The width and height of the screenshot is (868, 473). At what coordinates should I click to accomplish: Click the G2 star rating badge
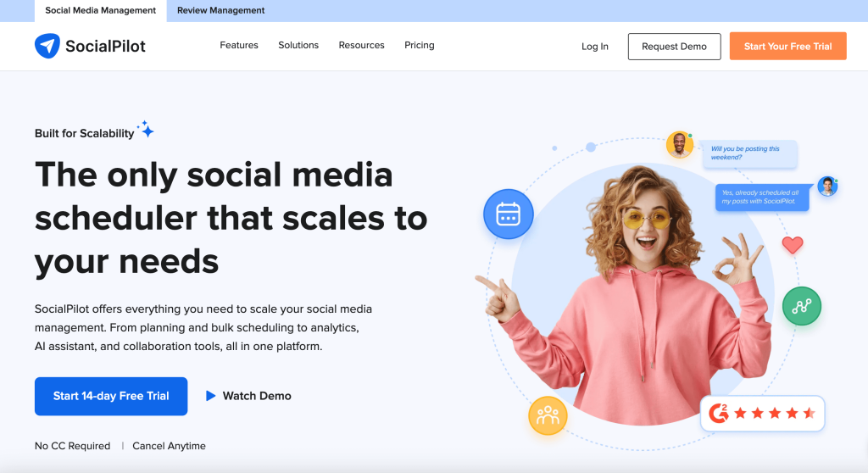(762, 413)
